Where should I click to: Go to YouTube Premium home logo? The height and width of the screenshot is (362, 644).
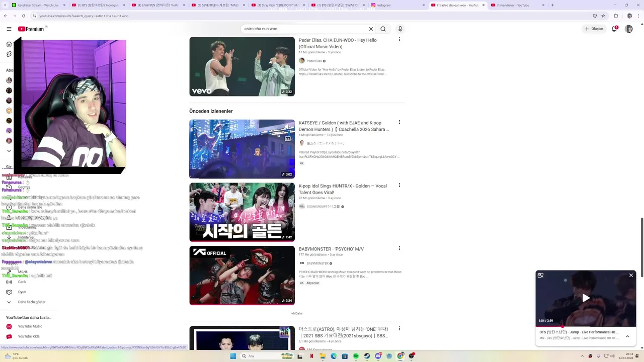click(32, 29)
